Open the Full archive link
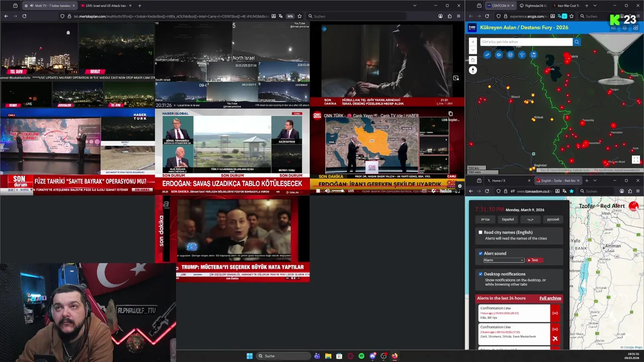This screenshot has height=362, width=644. coord(550,298)
